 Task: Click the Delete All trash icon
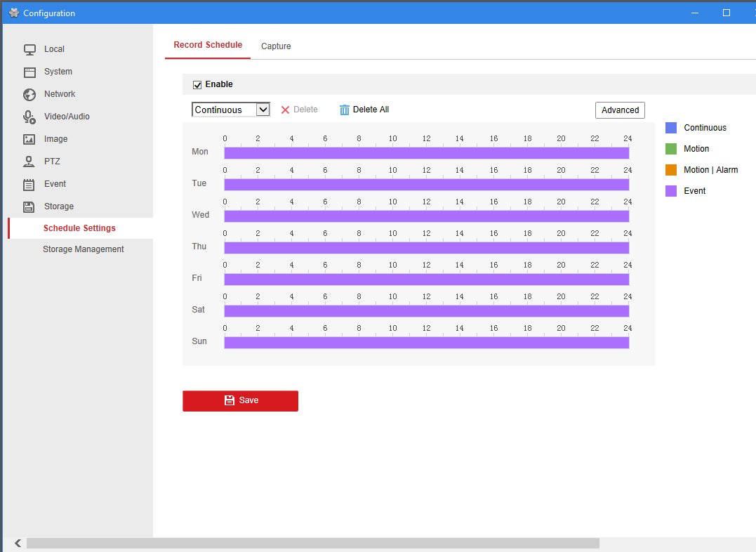(x=344, y=110)
